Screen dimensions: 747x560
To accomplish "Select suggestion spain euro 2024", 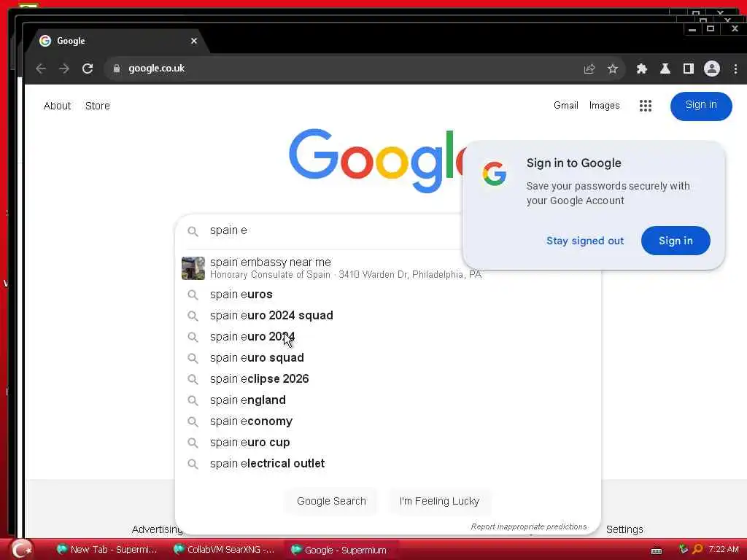I will click(388, 337).
